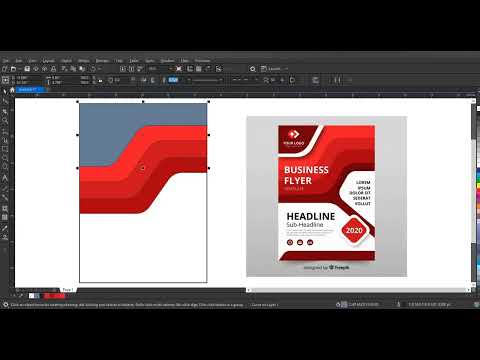Viewport: 480px width, 360px height.
Task: Select the Ellipse tool
Action: tap(5, 158)
